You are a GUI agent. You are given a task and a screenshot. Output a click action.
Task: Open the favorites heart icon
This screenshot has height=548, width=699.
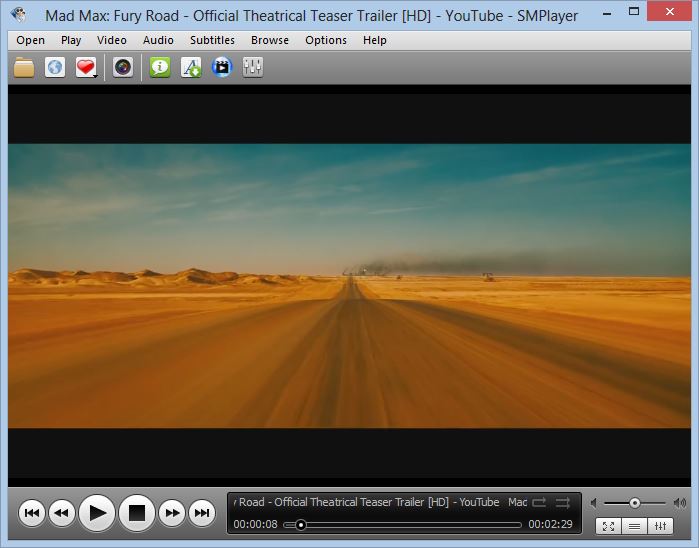[x=85, y=68]
